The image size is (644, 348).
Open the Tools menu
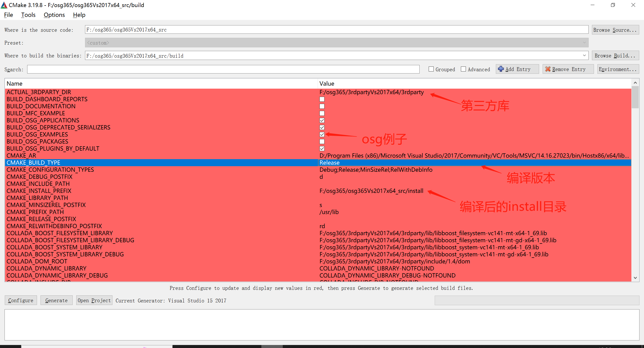point(28,15)
